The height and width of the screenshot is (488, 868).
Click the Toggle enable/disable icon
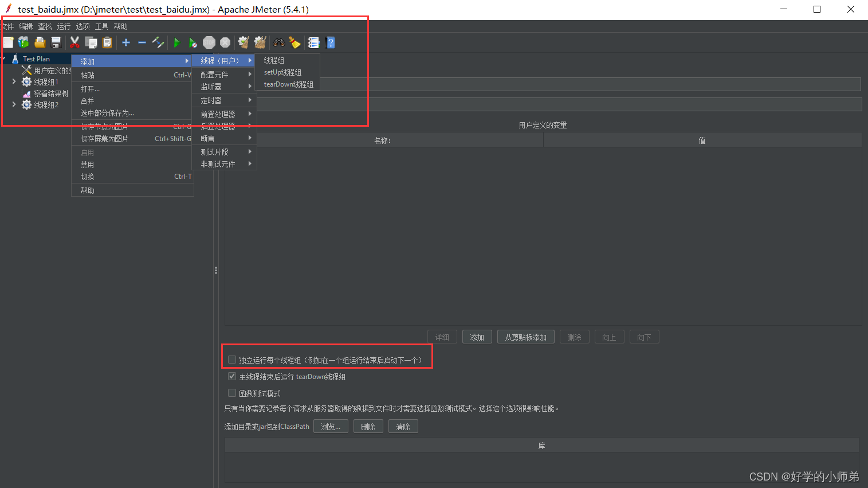158,42
